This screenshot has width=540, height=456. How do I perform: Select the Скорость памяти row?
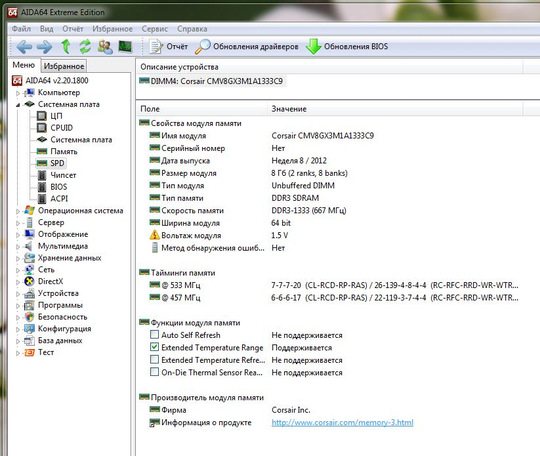(x=248, y=210)
